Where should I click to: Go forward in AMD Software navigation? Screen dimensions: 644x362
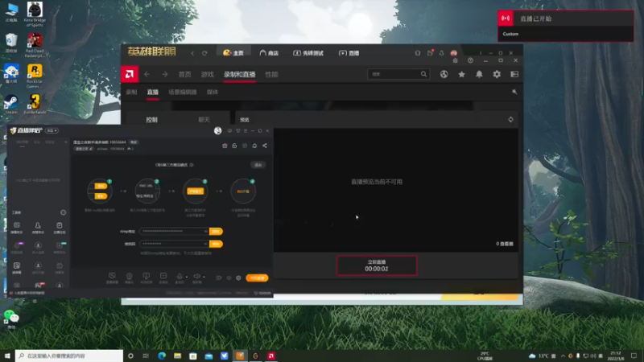coord(165,74)
